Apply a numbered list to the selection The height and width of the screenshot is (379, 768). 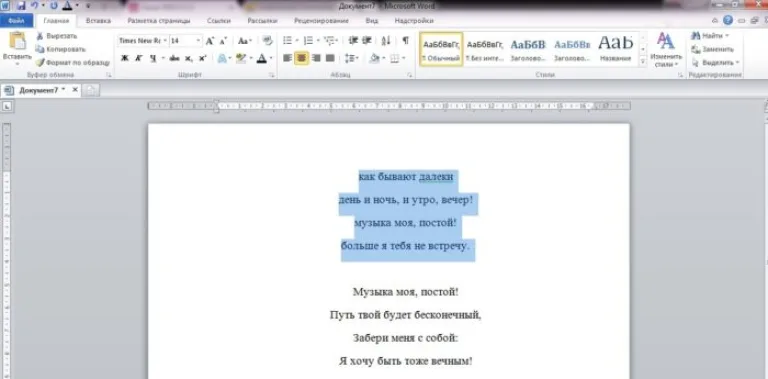(x=308, y=41)
